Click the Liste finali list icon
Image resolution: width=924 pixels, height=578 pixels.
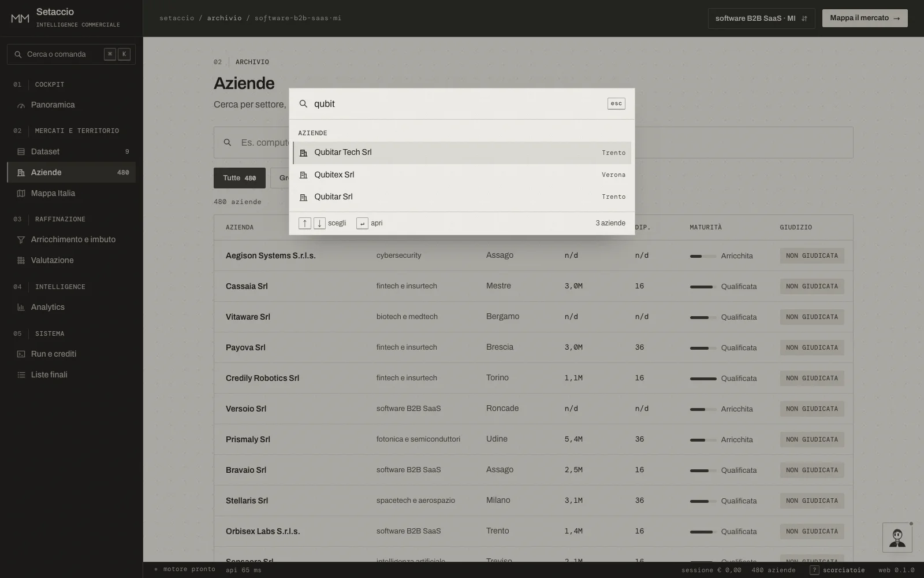click(x=21, y=375)
